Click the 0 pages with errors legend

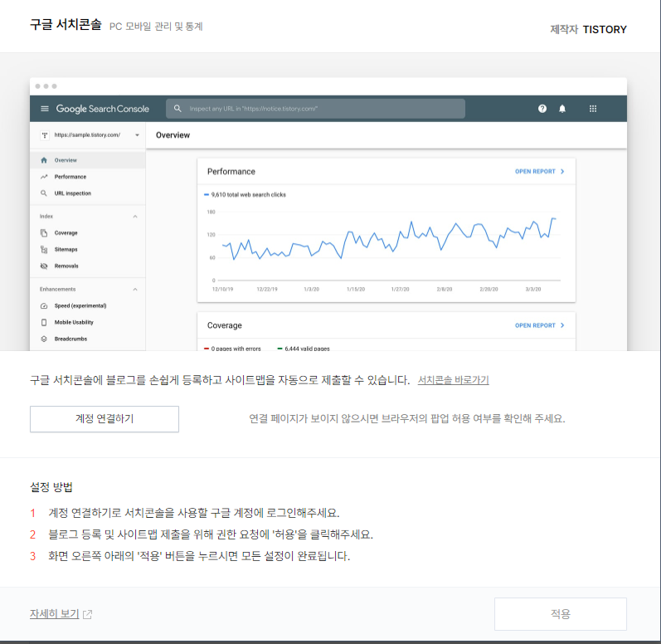coord(232,349)
